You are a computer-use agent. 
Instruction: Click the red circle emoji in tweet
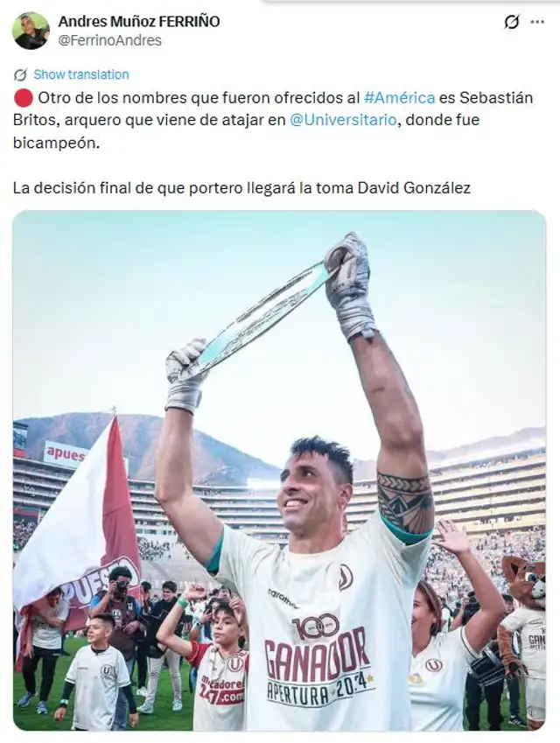24,98
